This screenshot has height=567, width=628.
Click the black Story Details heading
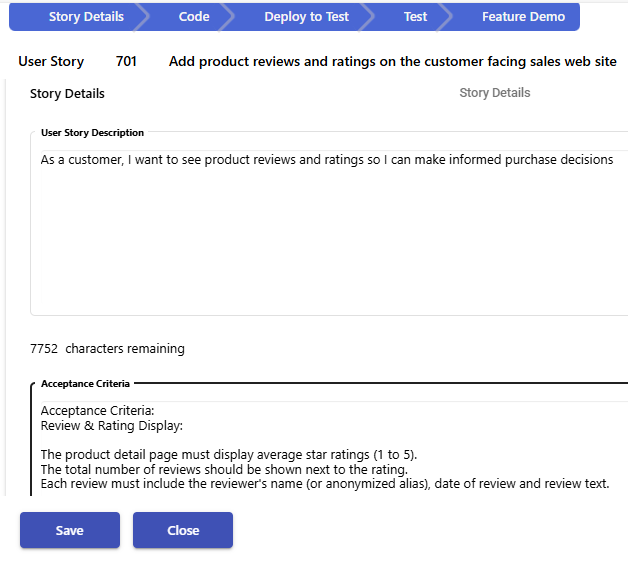pos(67,94)
